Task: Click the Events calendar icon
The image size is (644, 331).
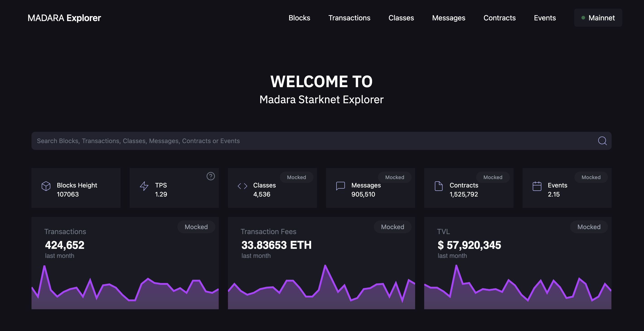Action: tap(537, 186)
